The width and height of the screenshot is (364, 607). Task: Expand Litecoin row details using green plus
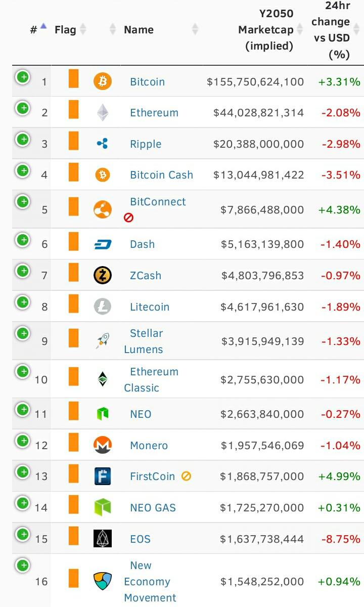coord(22,302)
